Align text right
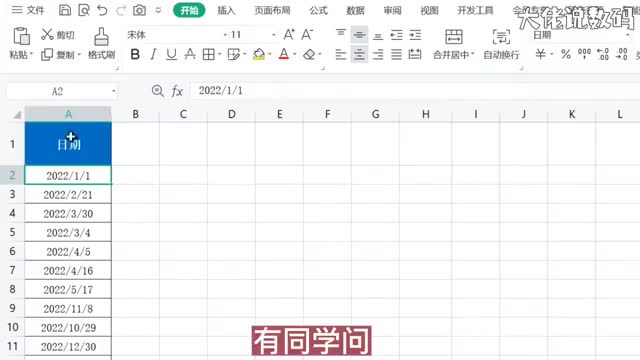Screen dimensions: 640x360 point(378,54)
